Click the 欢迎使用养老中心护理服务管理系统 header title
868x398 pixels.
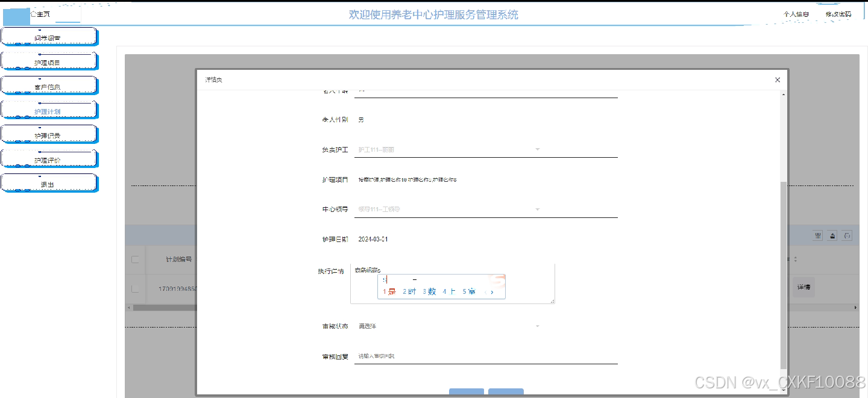click(433, 15)
